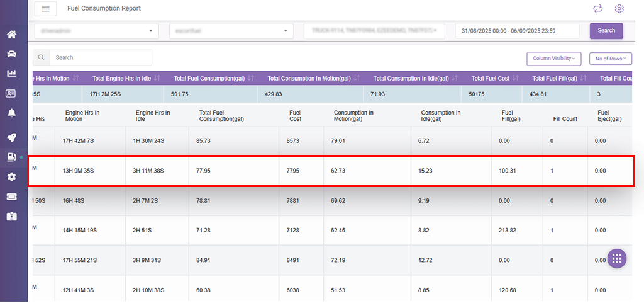Screen dimensions: 644x303
Task: Open the date range 31/08/2025 picker
Action: [x=517, y=31]
